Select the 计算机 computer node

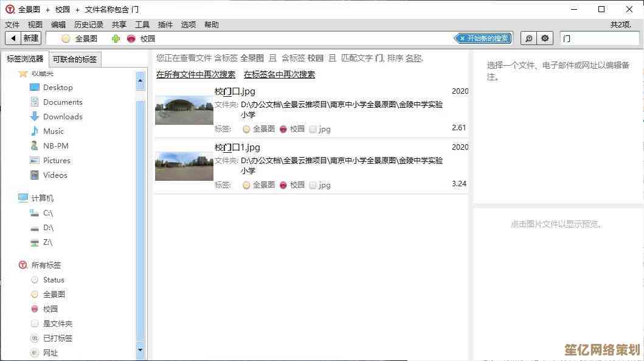click(42, 198)
